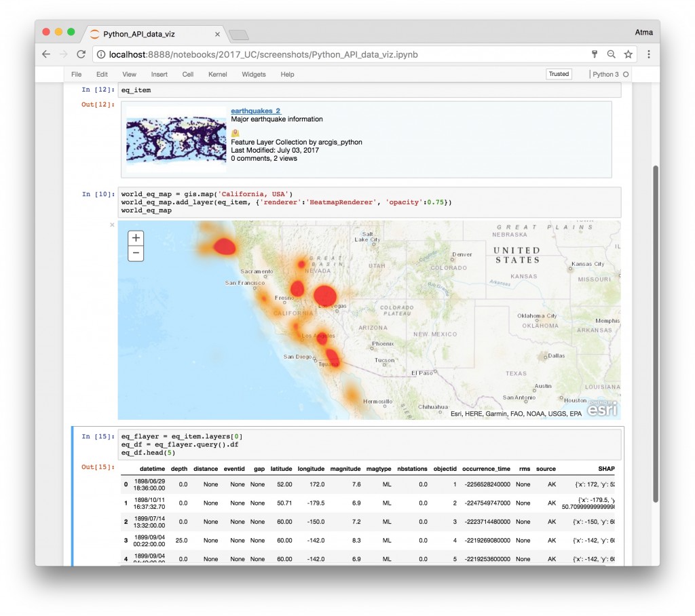Click the browser back arrow icon

click(x=45, y=54)
